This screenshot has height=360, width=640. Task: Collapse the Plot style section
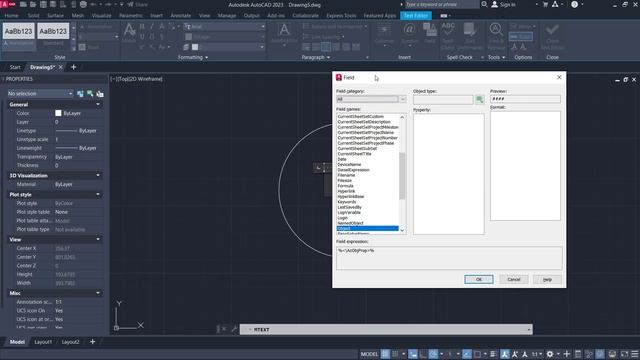point(98,195)
